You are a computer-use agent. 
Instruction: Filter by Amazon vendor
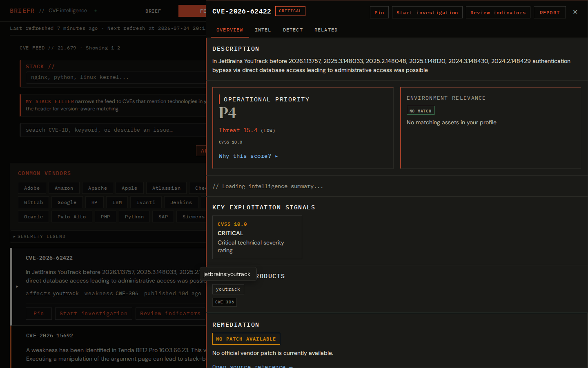(64, 188)
